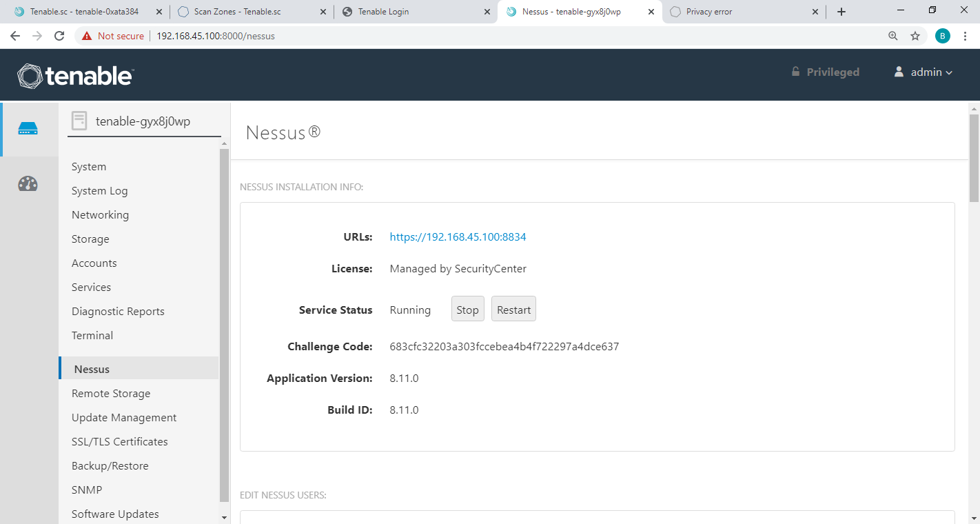This screenshot has width=980, height=524.
Task: Click the server icon beside tenable-gyx8j0wp
Action: (x=79, y=121)
